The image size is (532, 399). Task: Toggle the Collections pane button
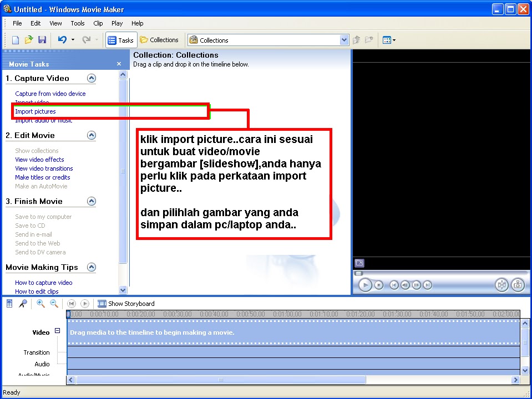point(159,40)
